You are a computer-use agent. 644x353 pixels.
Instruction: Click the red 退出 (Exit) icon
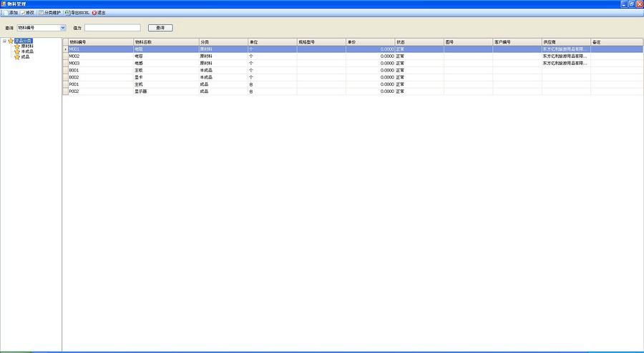(x=94, y=13)
